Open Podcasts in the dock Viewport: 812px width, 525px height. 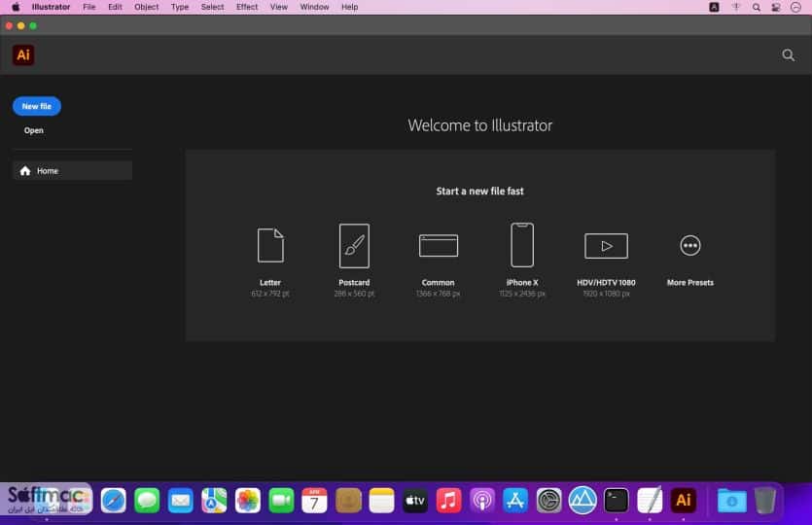482,501
